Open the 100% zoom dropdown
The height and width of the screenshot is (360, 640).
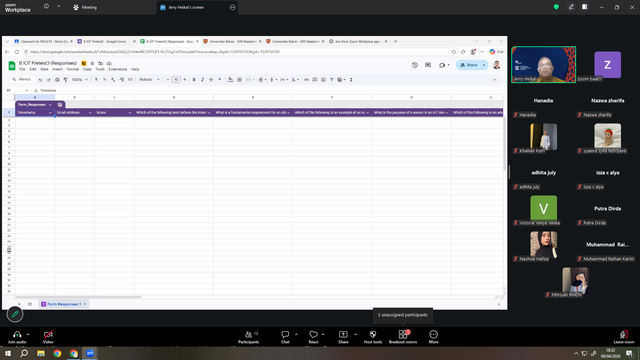(80, 80)
